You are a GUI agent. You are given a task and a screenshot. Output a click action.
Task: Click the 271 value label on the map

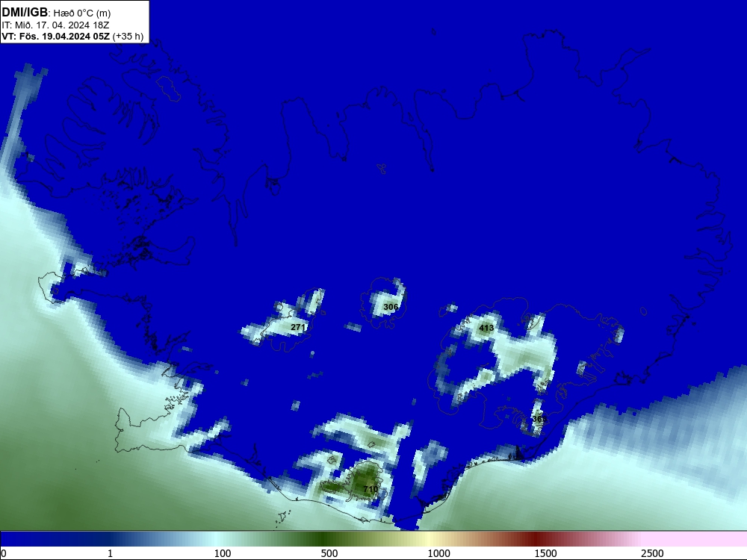coord(298,327)
